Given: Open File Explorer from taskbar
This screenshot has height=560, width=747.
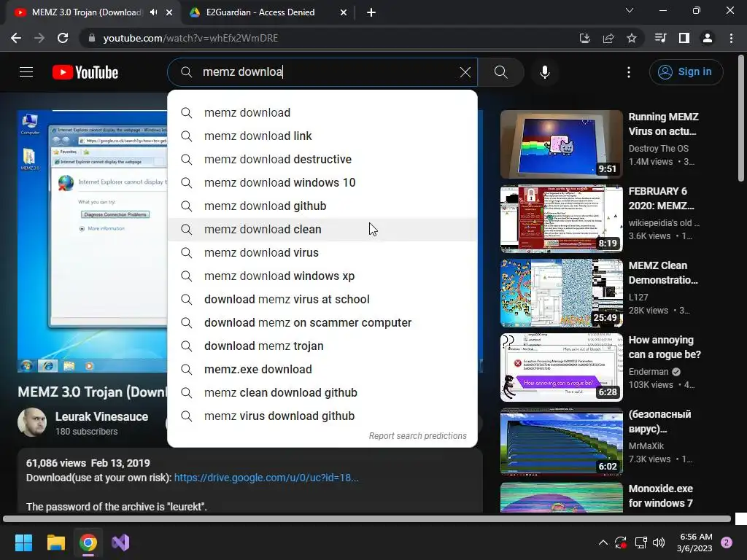Looking at the screenshot, I should coord(55,542).
